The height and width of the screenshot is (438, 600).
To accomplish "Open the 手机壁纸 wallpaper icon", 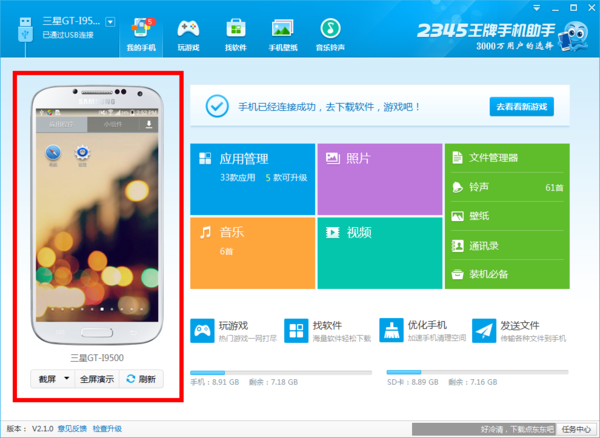I will click(x=284, y=33).
